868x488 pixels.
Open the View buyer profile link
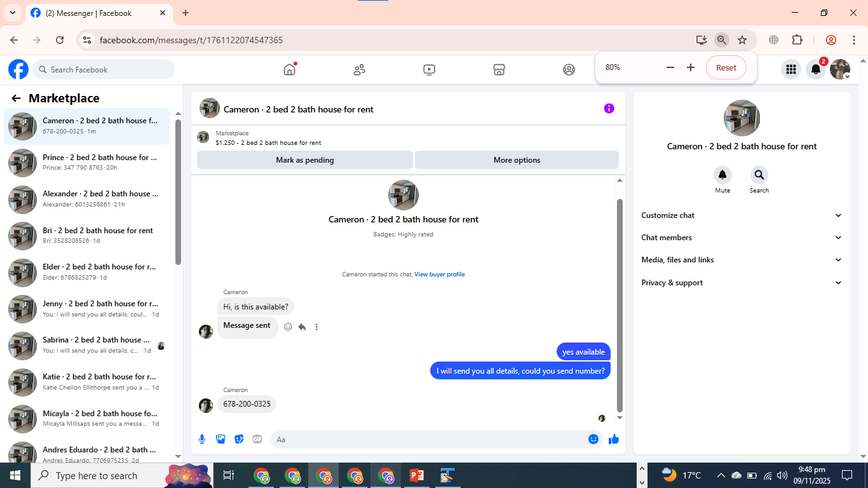pos(440,274)
